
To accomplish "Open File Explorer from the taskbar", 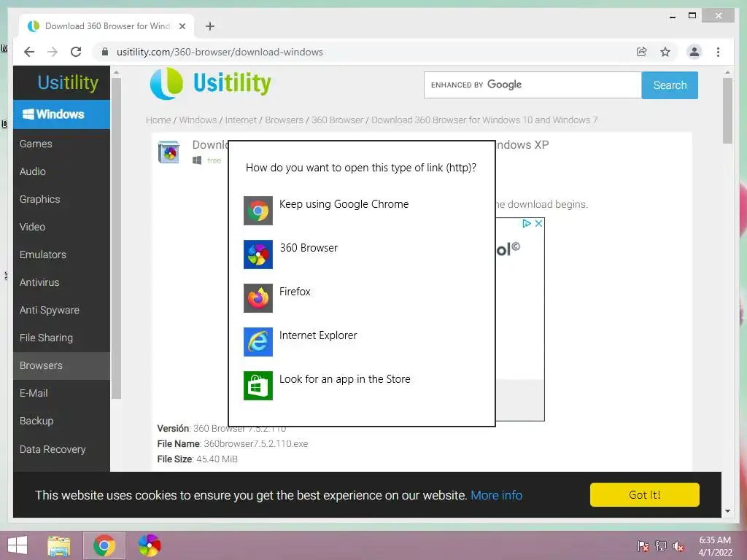I will coord(58,545).
